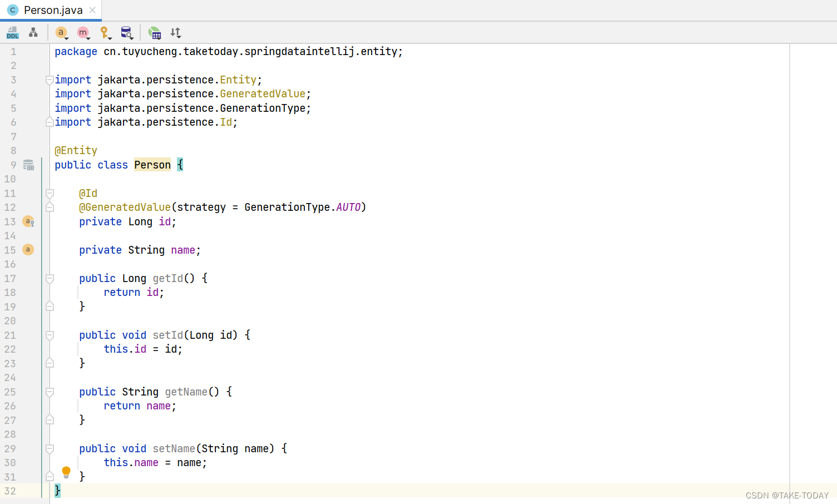
Task: Click the @Entity annotation on line 8
Action: click(76, 151)
